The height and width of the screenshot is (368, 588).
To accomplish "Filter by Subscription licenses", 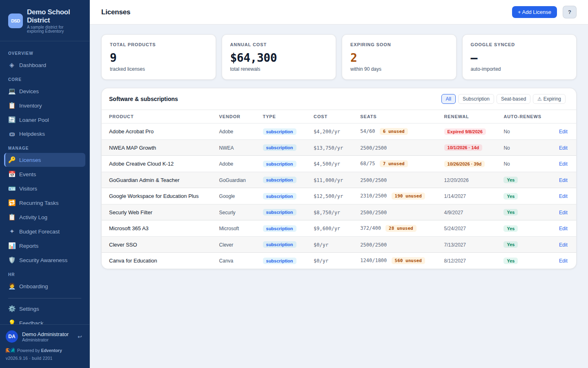I will tap(476, 99).
